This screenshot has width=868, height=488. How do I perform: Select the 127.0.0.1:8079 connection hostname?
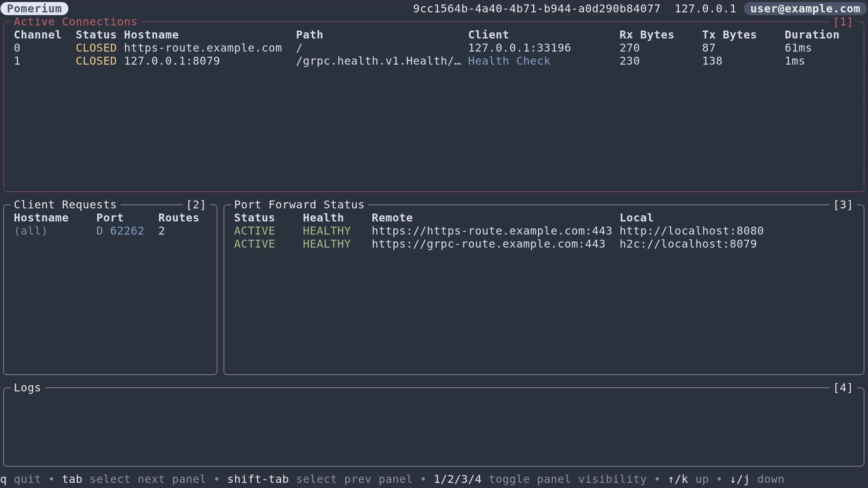[x=172, y=61]
